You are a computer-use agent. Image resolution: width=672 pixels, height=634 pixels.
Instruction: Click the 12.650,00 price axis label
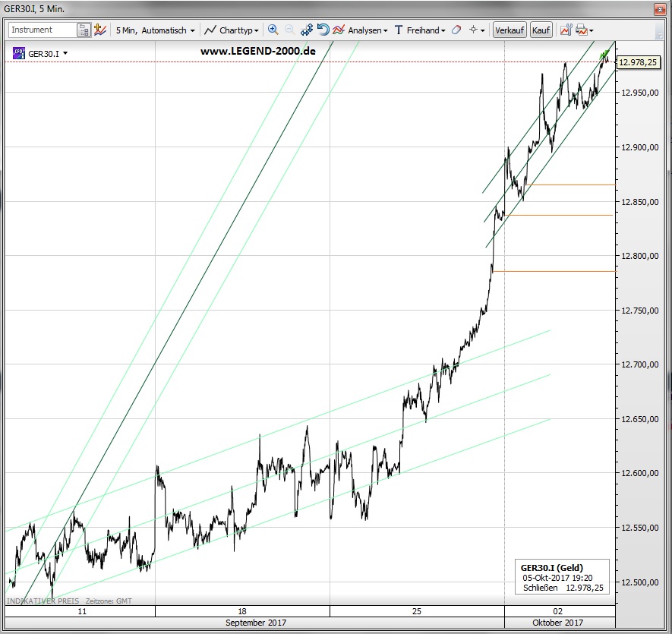[640, 419]
